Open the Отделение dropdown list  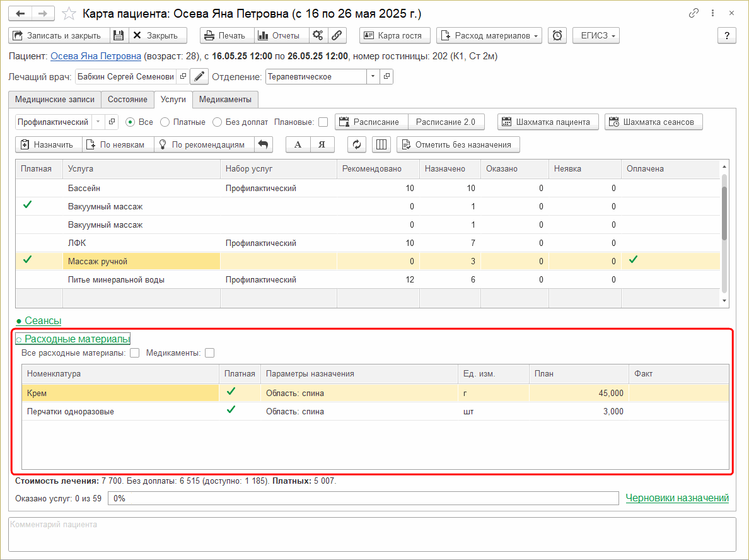[373, 77]
